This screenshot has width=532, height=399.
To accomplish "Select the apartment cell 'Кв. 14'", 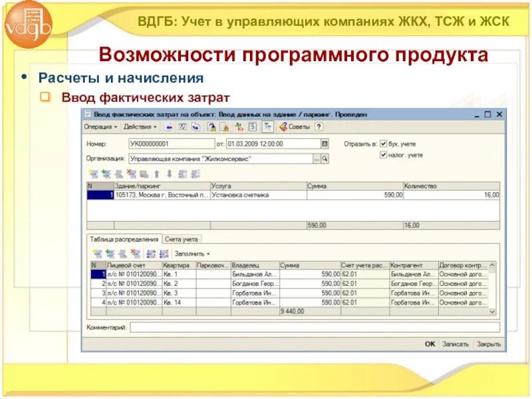I will (179, 303).
